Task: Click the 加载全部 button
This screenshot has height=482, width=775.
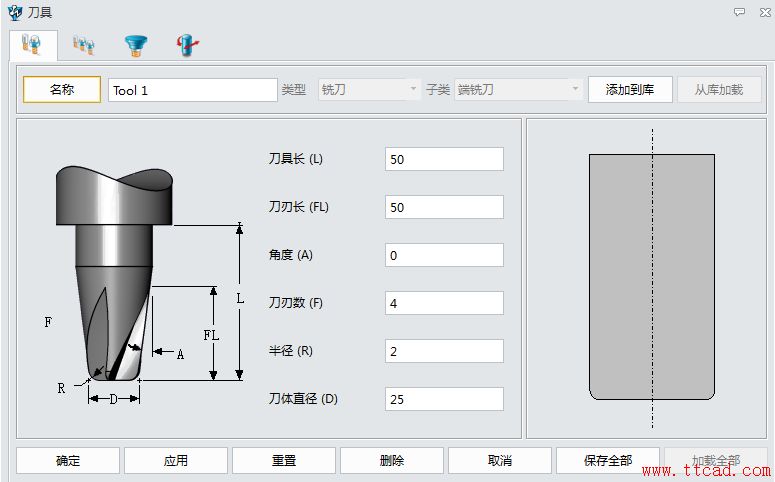Action: [x=716, y=461]
